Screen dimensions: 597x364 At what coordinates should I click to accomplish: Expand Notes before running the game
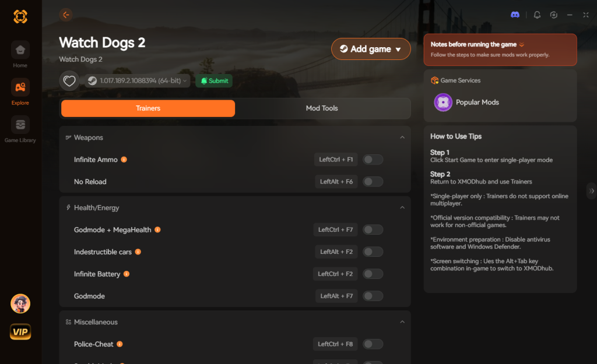pyautogui.click(x=500, y=50)
